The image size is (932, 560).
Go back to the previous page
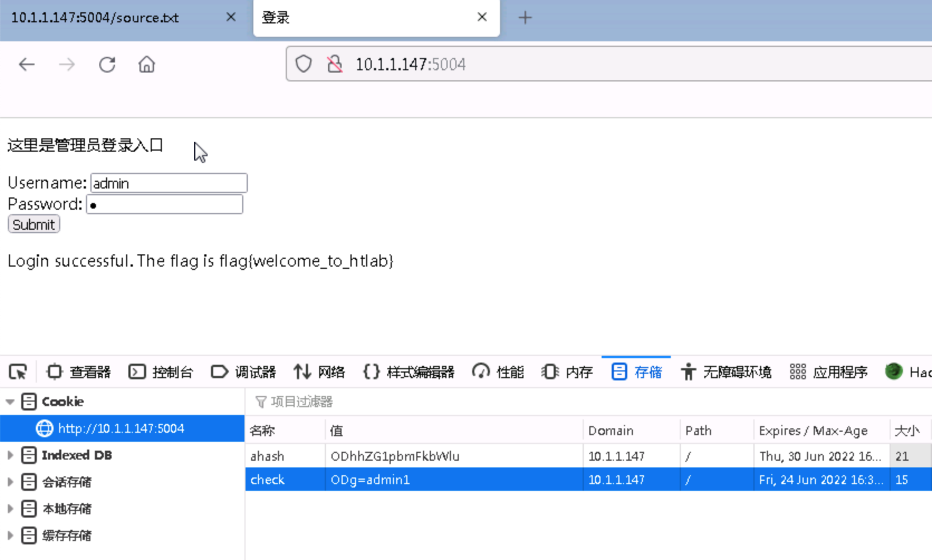click(x=26, y=64)
